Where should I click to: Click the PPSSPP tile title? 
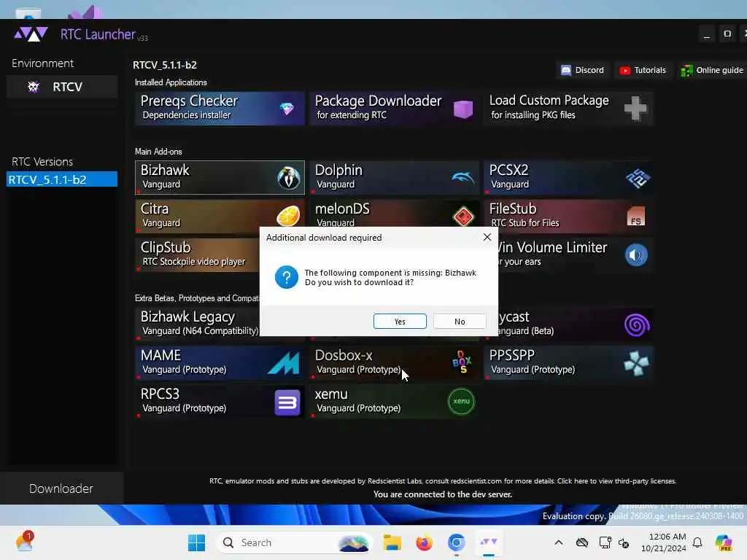coord(511,355)
